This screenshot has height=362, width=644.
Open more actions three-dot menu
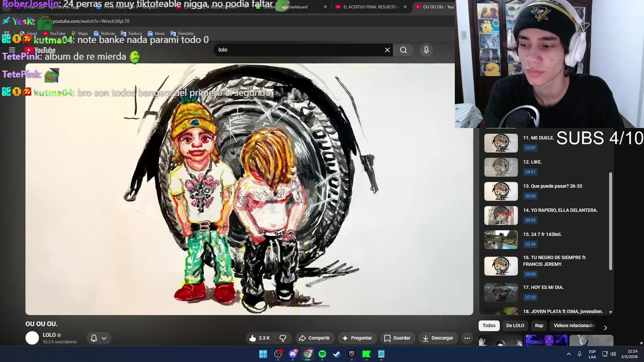coord(467,338)
